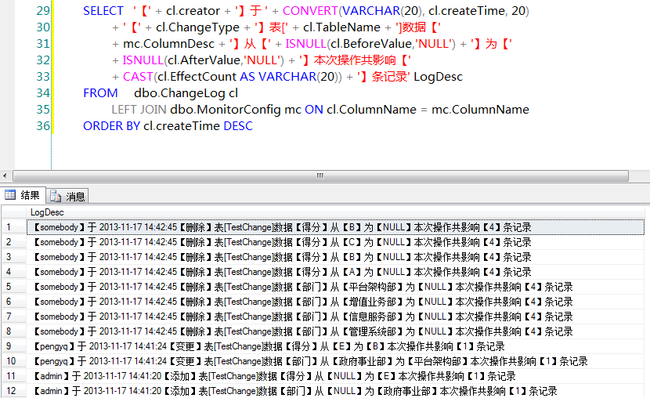Screen dimensions: 650x398
Task: Click mc.ColumnDesc on line 31
Action: (x=169, y=44)
